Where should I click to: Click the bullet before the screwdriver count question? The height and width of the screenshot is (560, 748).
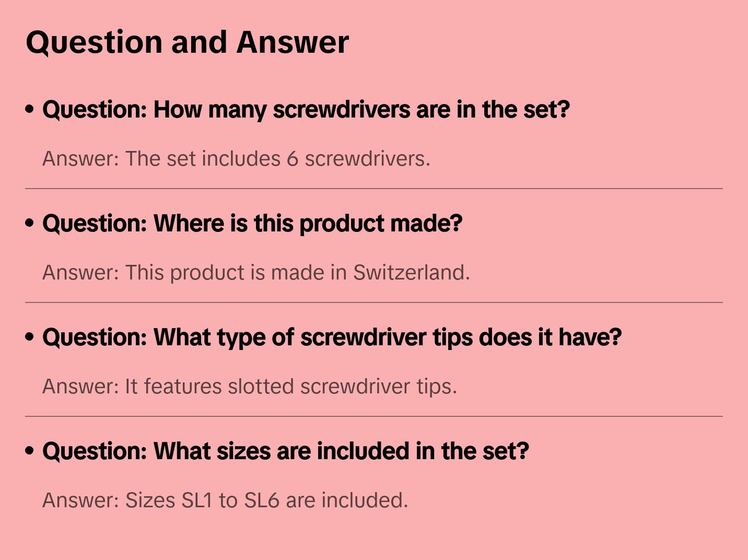pos(30,109)
